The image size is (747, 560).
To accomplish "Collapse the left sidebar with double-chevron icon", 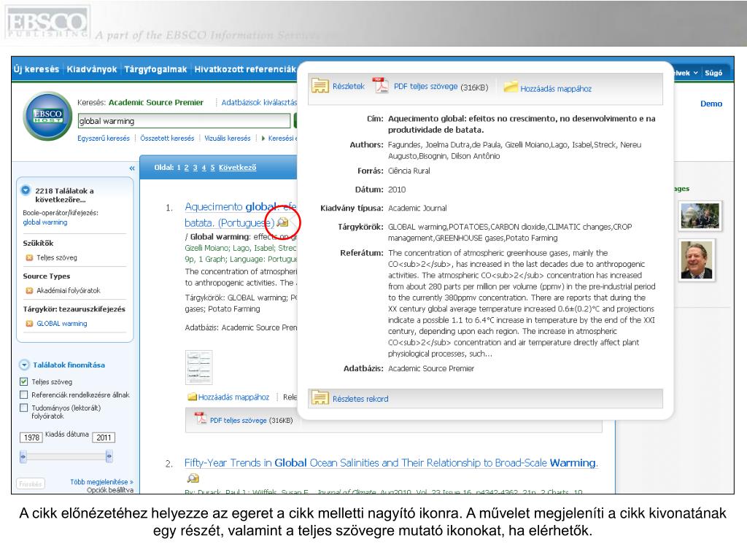I will click(x=132, y=168).
